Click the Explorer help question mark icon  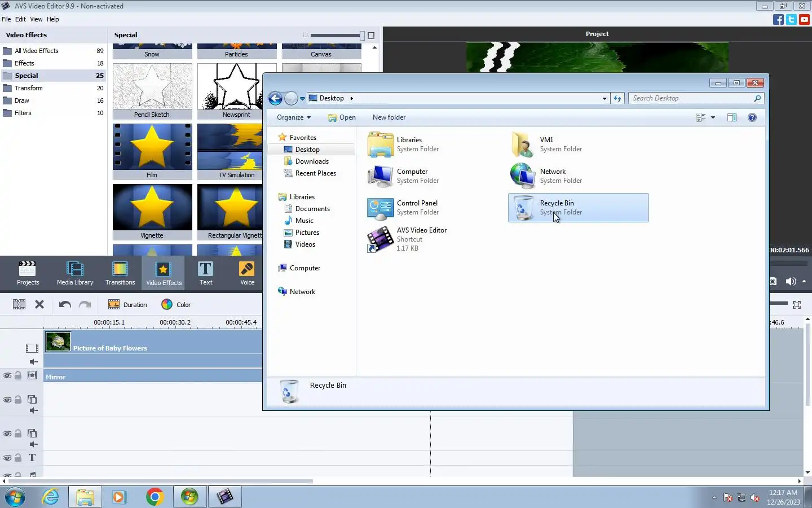point(752,117)
